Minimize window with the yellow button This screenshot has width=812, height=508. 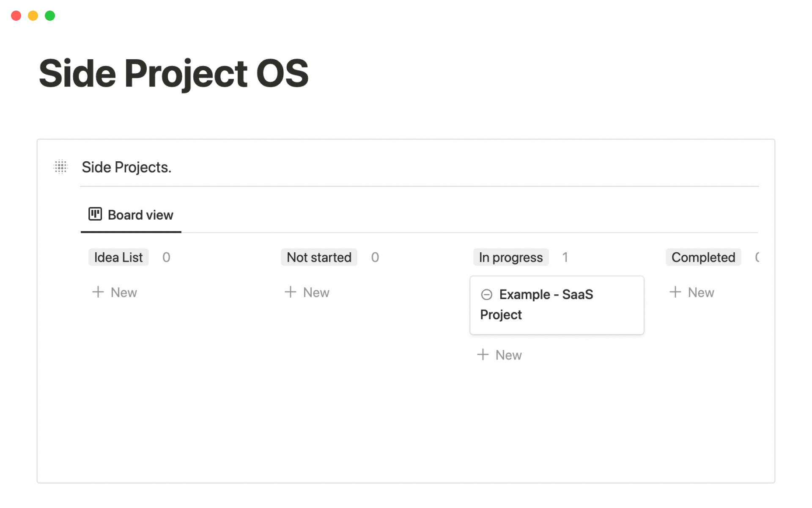click(33, 16)
